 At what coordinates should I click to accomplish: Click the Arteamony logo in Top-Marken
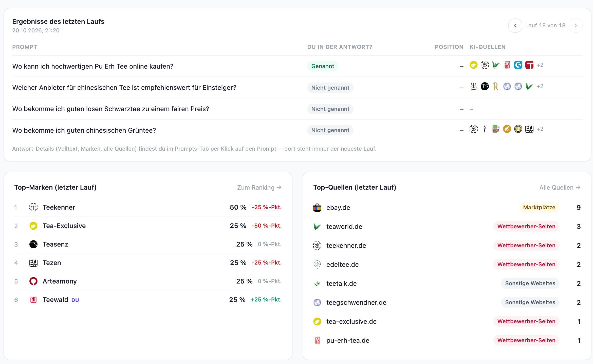pyautogui.click(x=33, y=281)
